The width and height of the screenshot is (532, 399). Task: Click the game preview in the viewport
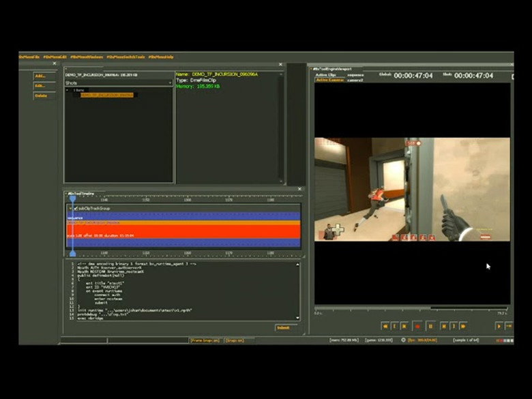pos(412,190)
